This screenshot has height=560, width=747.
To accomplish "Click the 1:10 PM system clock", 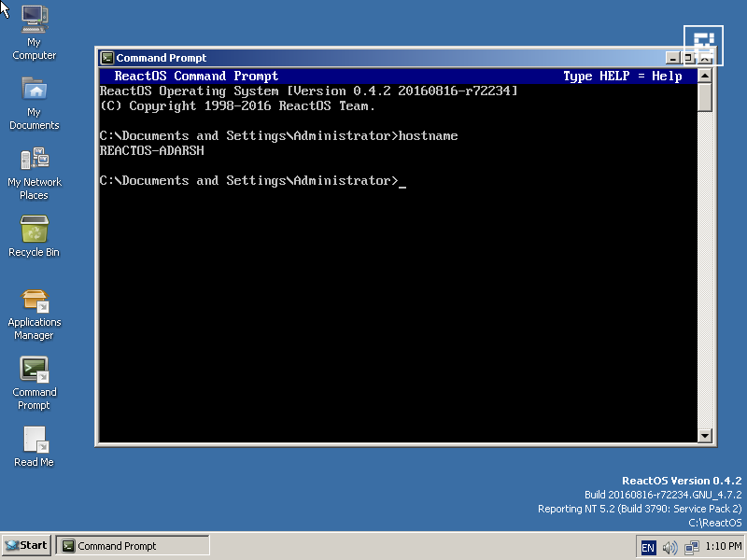I will click(723, 546).
